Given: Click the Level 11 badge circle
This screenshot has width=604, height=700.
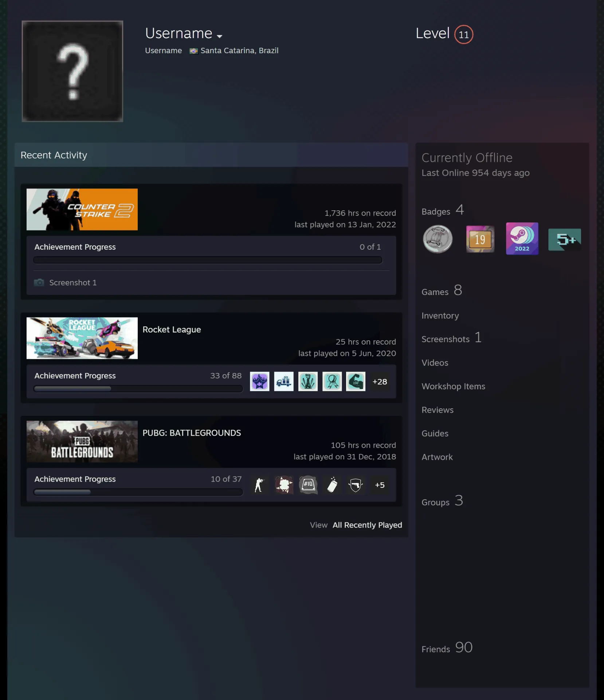Looking at the screenshot, I should coord(463,34).
